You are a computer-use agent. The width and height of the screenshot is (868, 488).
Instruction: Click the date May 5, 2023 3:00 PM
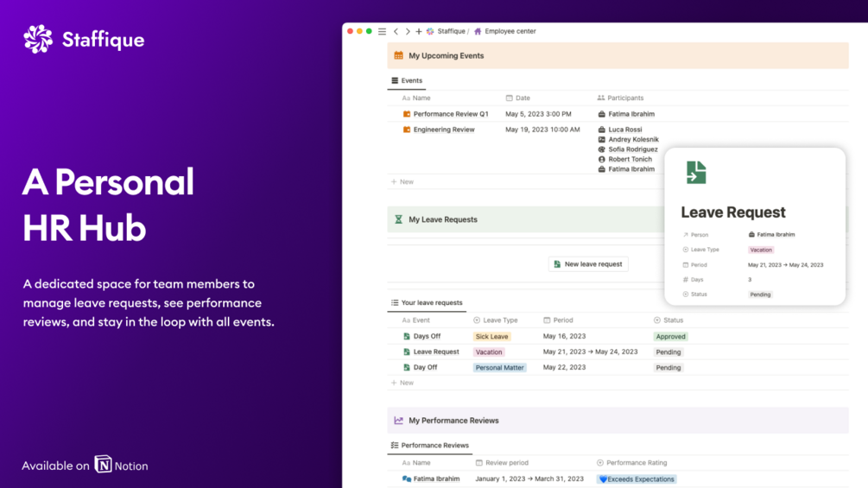coord(538,114)
